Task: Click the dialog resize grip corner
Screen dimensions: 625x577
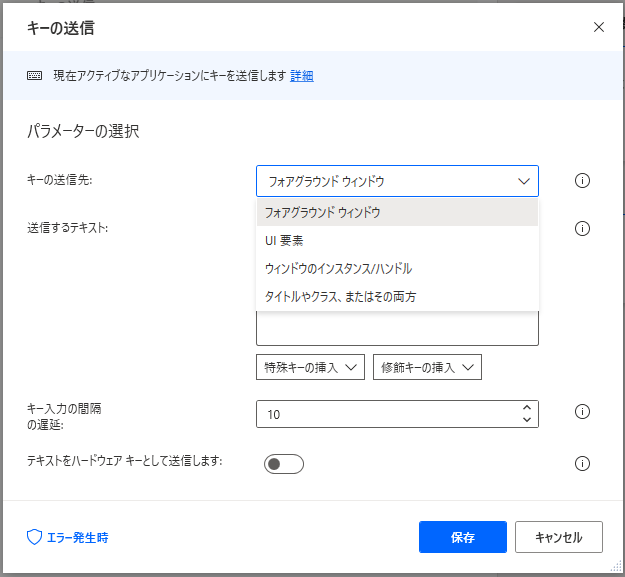Action: (616, 567)
